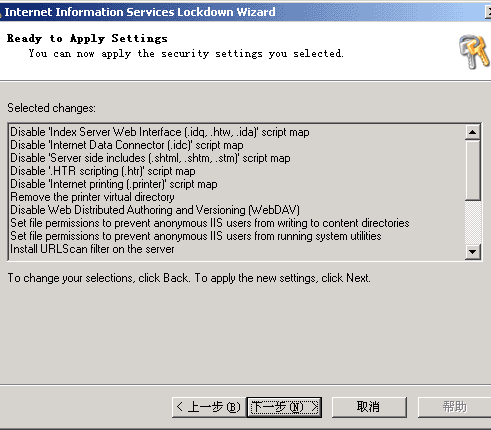Go back with the 上一步(B) button
491x430 pixels.
click(209, 407)
